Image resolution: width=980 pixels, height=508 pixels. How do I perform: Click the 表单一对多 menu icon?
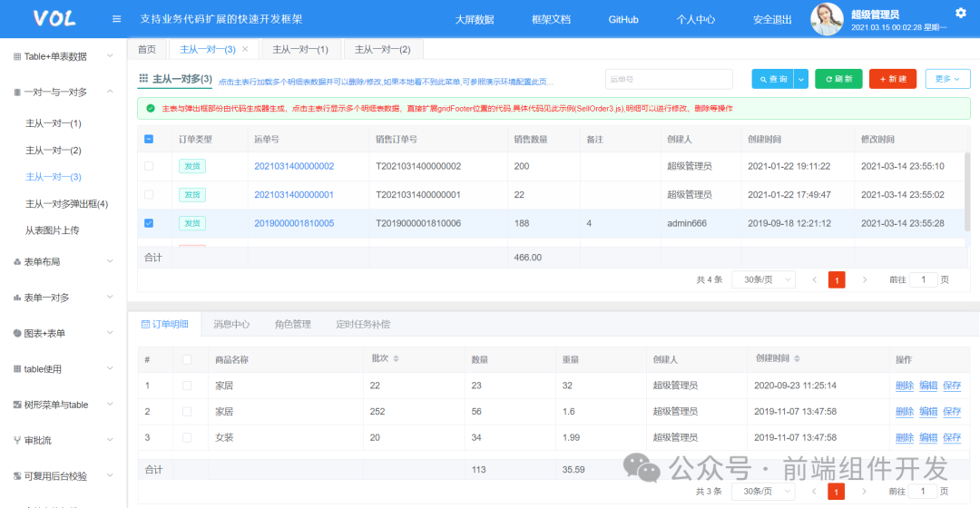(x=17, y=298)
